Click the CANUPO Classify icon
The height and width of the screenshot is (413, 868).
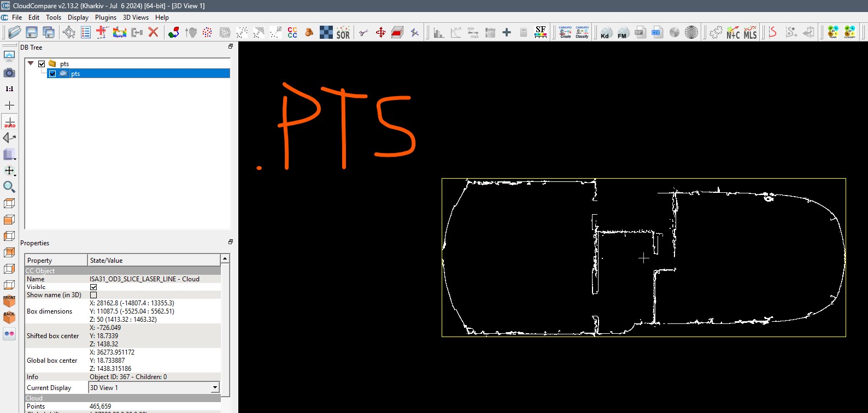tap(582, 32)
